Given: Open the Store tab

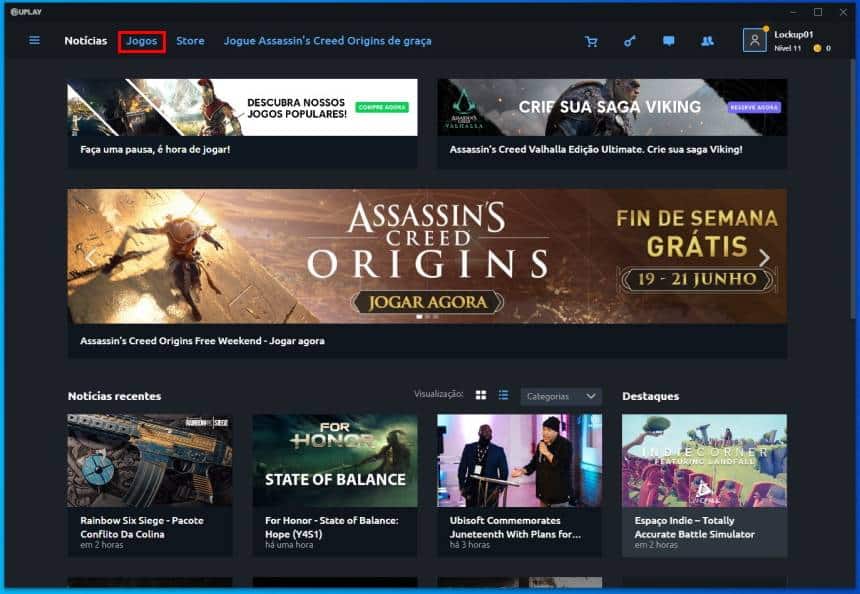Looking at the screenshot, I should (x=190, y=41).
